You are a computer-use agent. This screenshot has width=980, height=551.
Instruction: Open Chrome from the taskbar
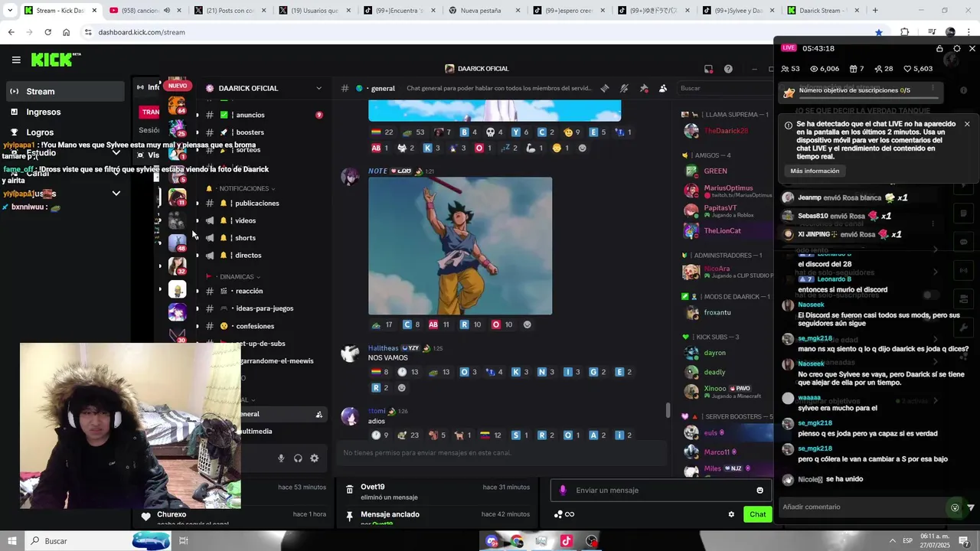point(517,541)
